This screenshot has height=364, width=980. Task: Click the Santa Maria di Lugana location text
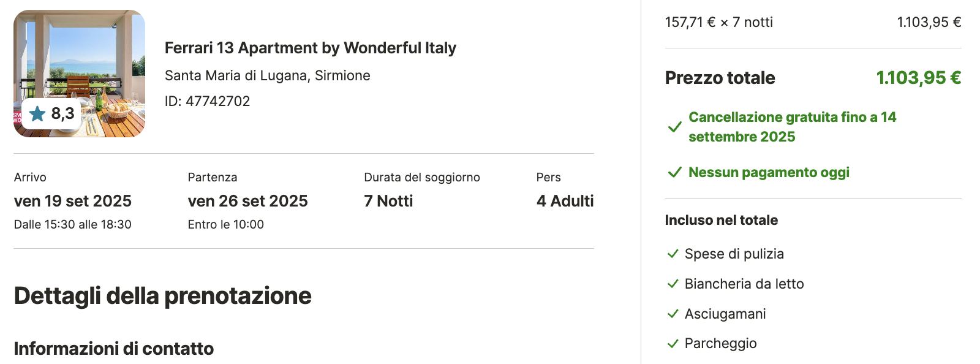268,75
